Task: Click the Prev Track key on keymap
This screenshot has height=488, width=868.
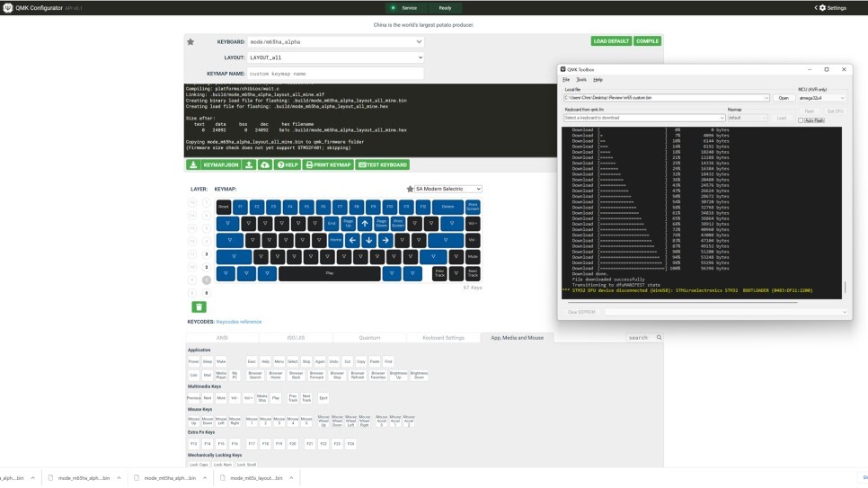Action: click(439, 273)
